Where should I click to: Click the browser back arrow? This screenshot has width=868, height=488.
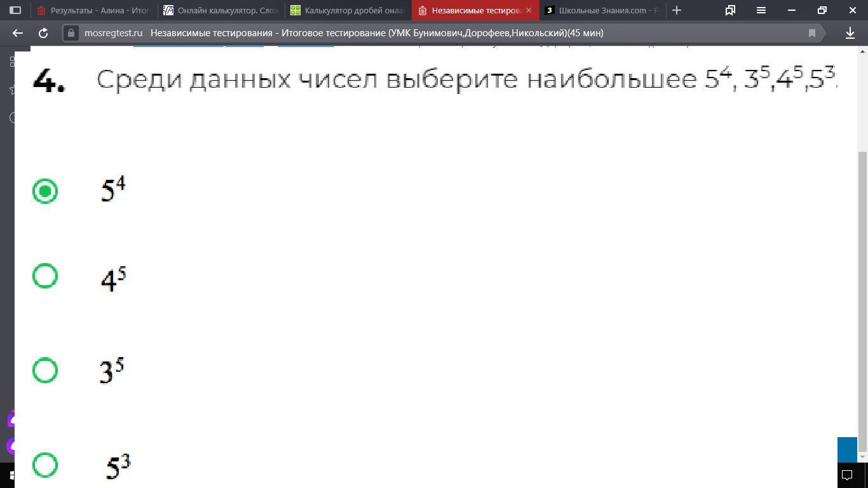18,33
